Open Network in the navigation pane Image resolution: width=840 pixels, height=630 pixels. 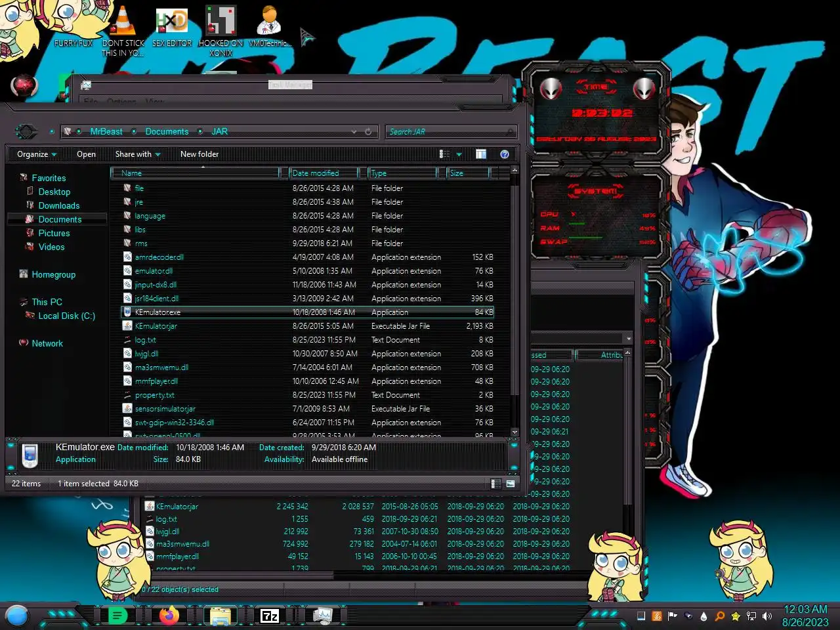point(47,343)
